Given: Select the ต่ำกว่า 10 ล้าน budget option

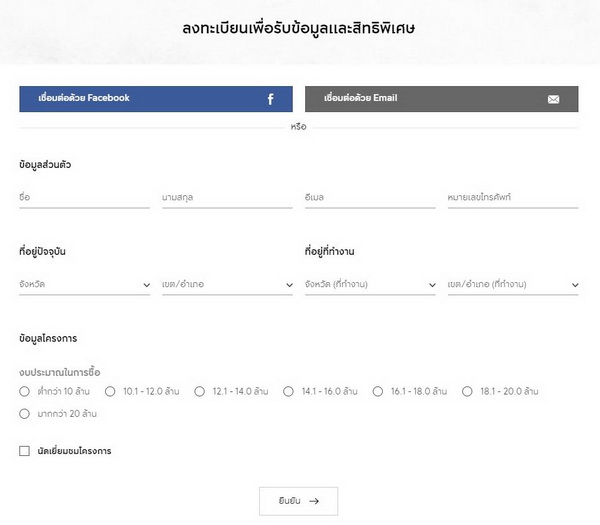Looking at the screenshot, I should tap(24, 391).
